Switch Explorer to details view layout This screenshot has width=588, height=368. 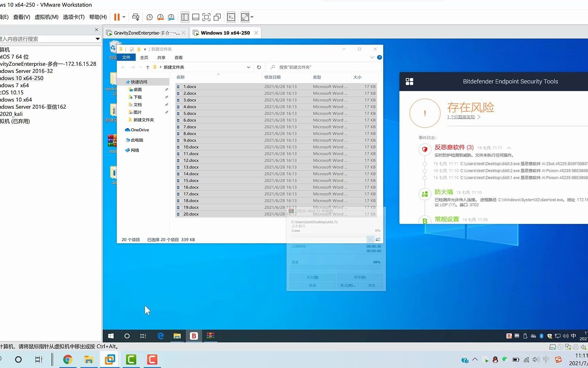pos(371,240)
